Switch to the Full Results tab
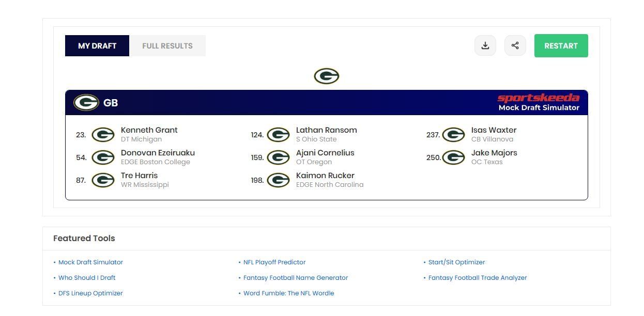The width and height of the screenshot is (644, 316). [167, 46]
